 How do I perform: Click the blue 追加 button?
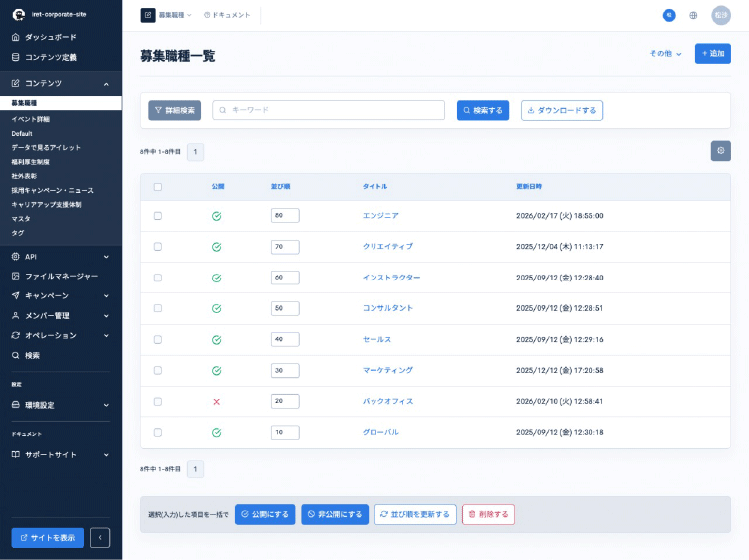(x=712, y=54)
